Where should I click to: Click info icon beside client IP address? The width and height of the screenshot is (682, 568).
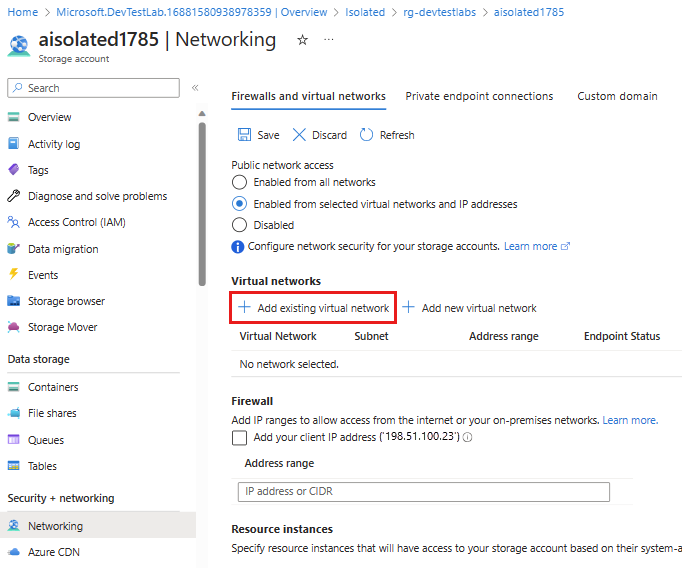click(468, 437)
